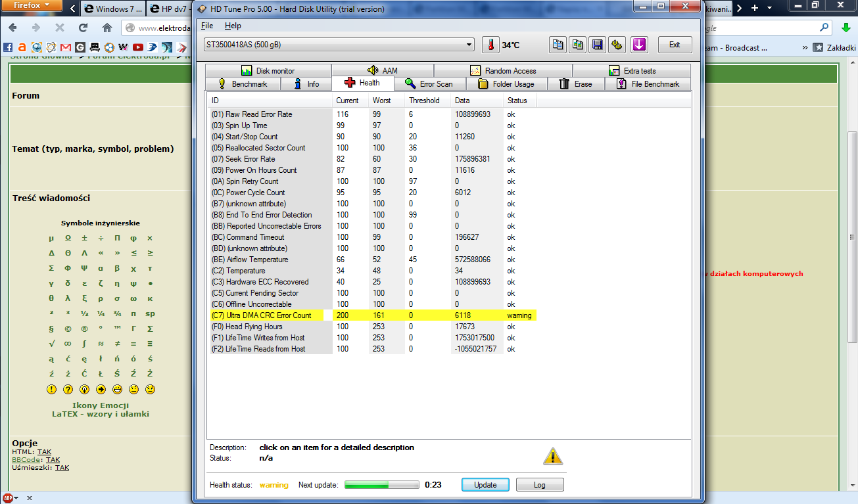Click the yellow warning triangle icon
The width and height of the screenshot is (858, 504).
553,455
